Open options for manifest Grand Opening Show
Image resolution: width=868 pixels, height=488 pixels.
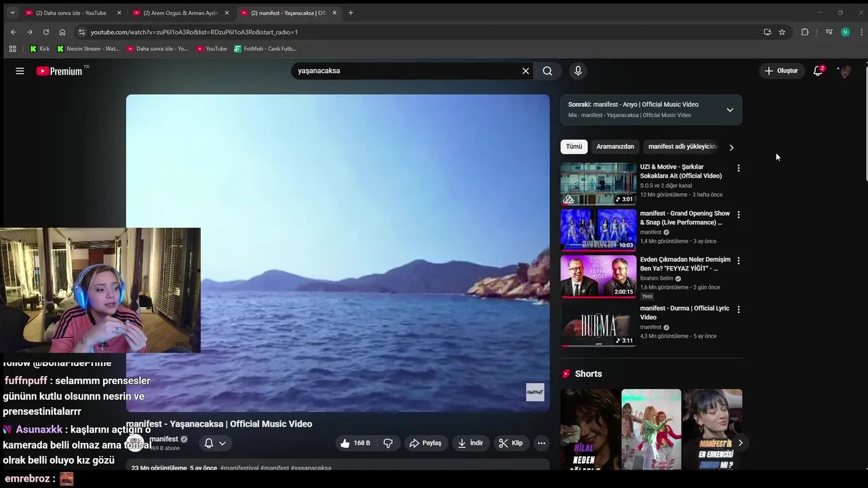[738, 215]
